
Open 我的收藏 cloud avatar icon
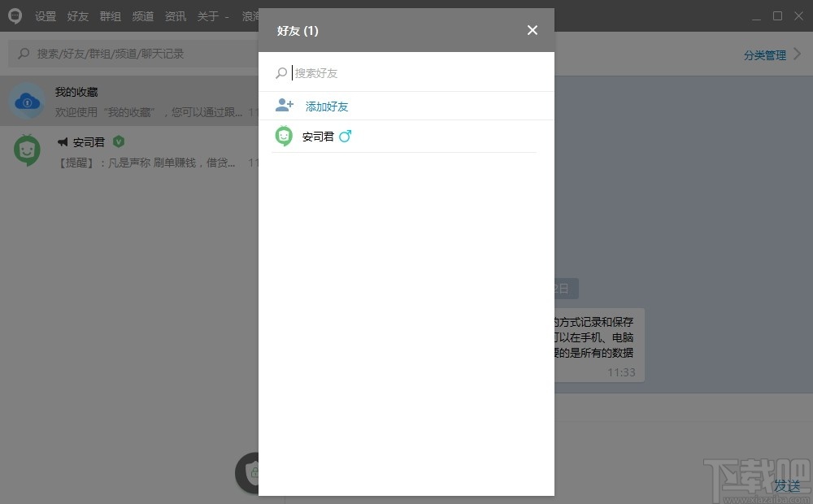point(27,102)
